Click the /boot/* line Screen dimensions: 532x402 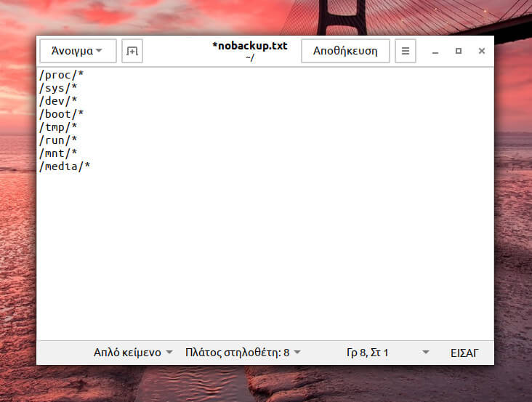(x=61, y=114)
